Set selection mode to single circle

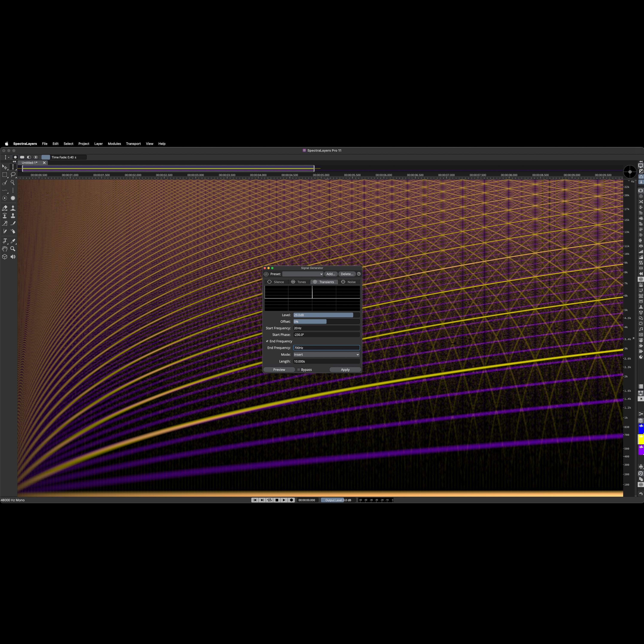[15, 157]
